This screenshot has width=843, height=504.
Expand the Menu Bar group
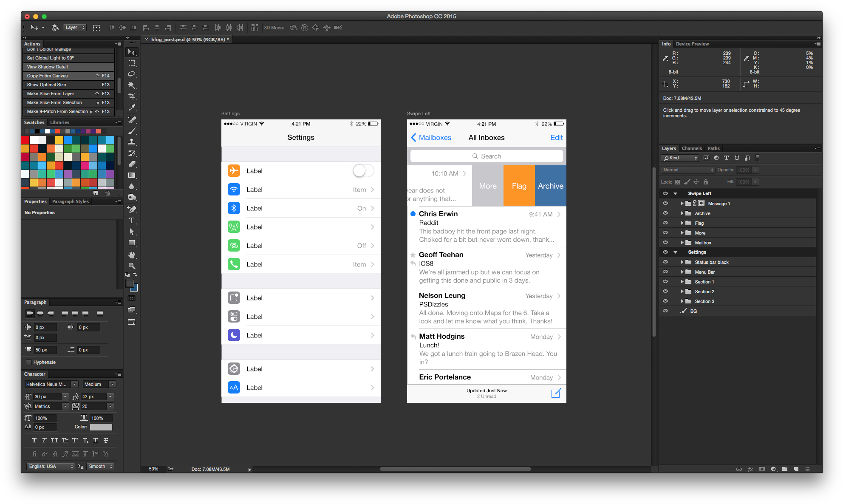click(682, 272)
